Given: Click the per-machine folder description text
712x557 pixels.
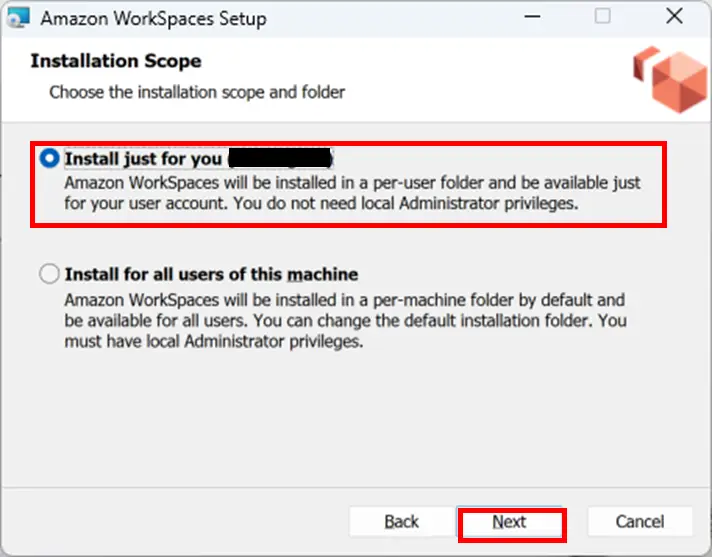Looking at the screenshot, I should [x=346, y=320].
